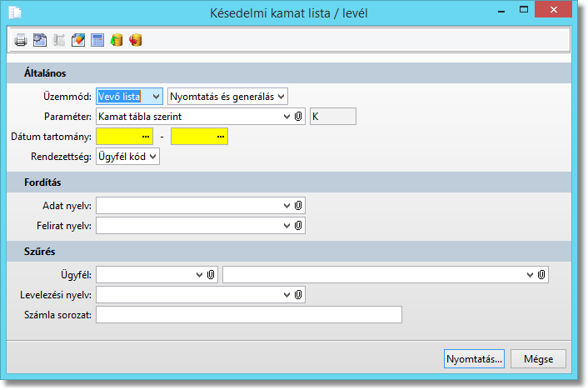Click the paperclip next to Felirat nyelv
588x390 pixels.
click(x=298, y=225)
